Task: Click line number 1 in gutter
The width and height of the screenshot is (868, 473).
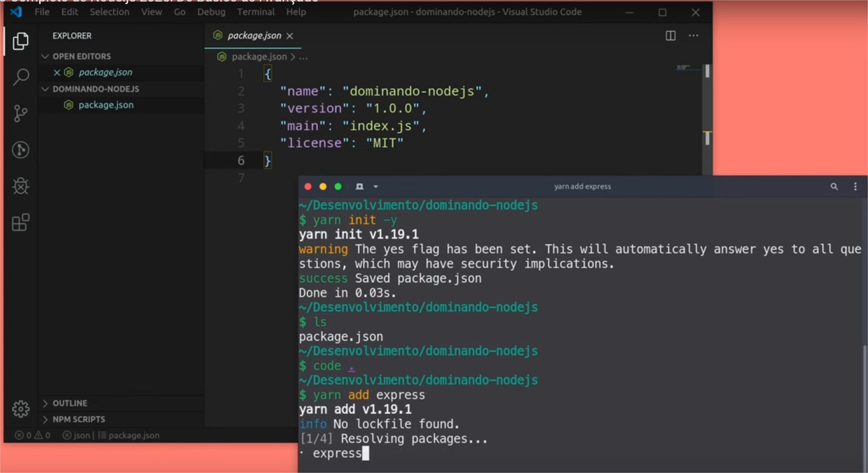Action: [241, 74]
